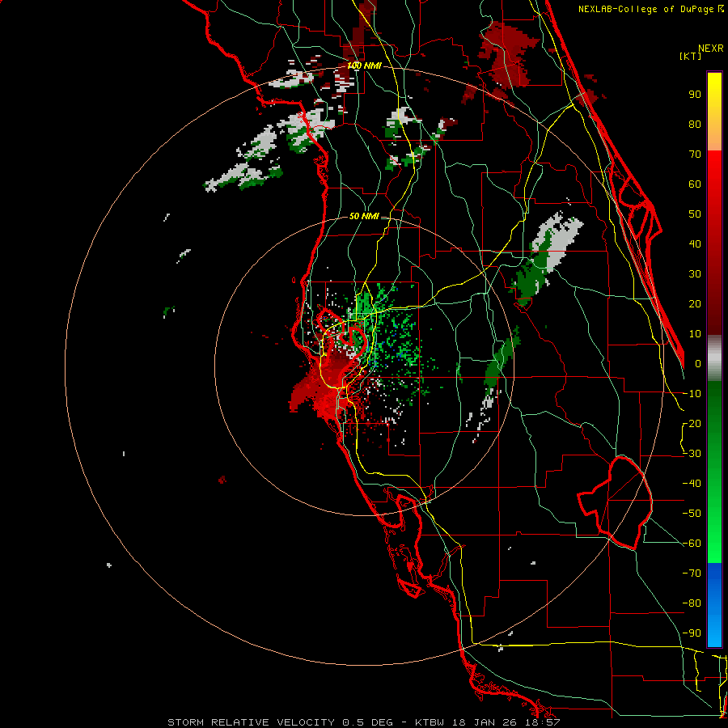Select the 20 knot scale label
Viewport: 728px width, 728px height.
click(695, 304)
